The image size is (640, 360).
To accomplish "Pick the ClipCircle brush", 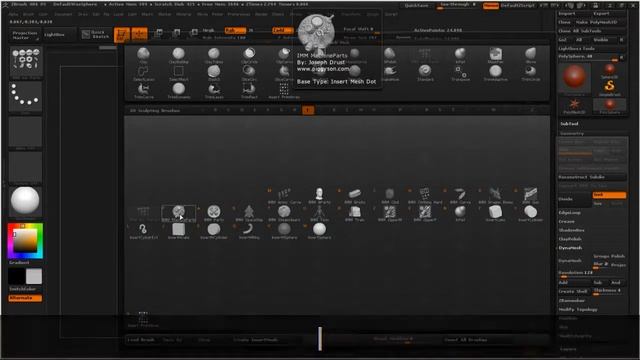I will pyautogui.click(x=249, y=56).
